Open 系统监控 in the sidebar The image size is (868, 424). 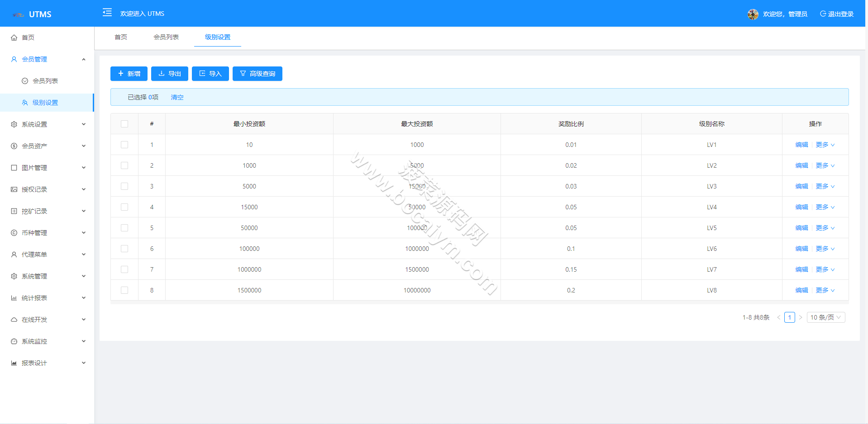(47, 341)
